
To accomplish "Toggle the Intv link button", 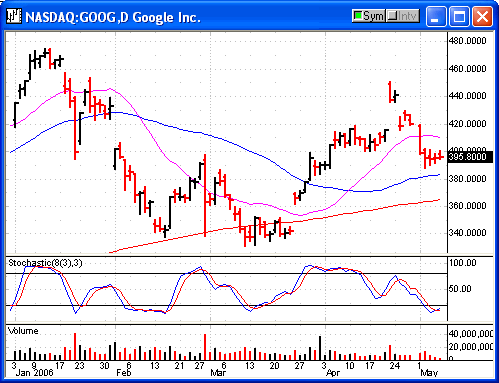I will (403, 16).
